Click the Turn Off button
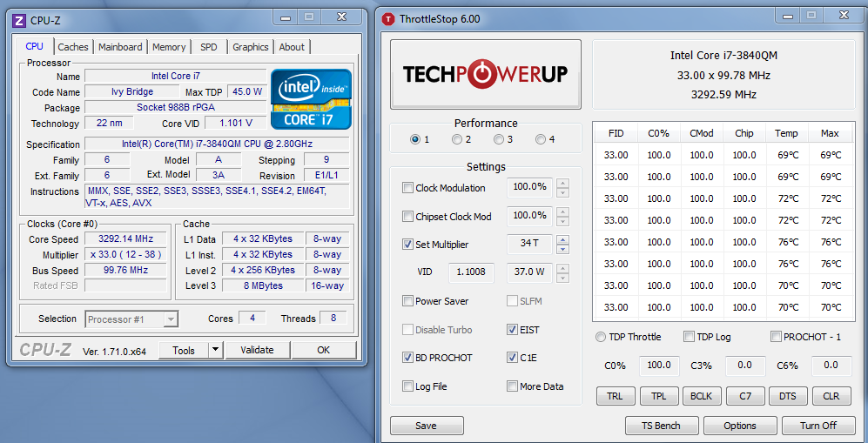868x443 pixels. [818, 426]
